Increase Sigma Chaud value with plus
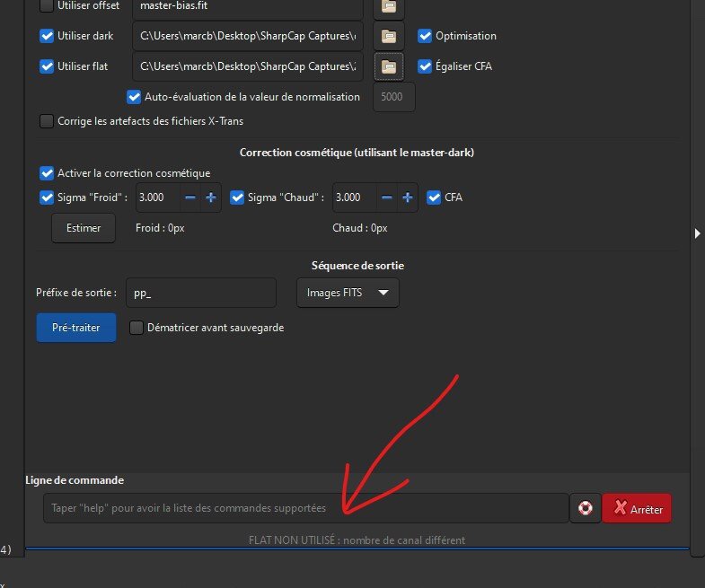 pos(407,197)
